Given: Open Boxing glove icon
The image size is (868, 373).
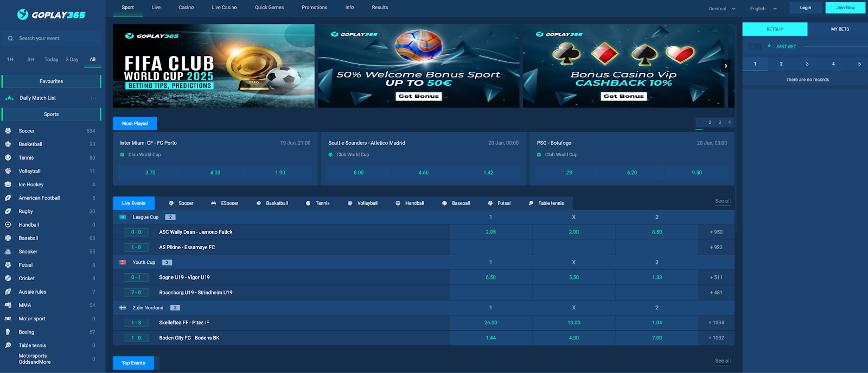Looking at the screenshot, I should [x=8, y=332].
